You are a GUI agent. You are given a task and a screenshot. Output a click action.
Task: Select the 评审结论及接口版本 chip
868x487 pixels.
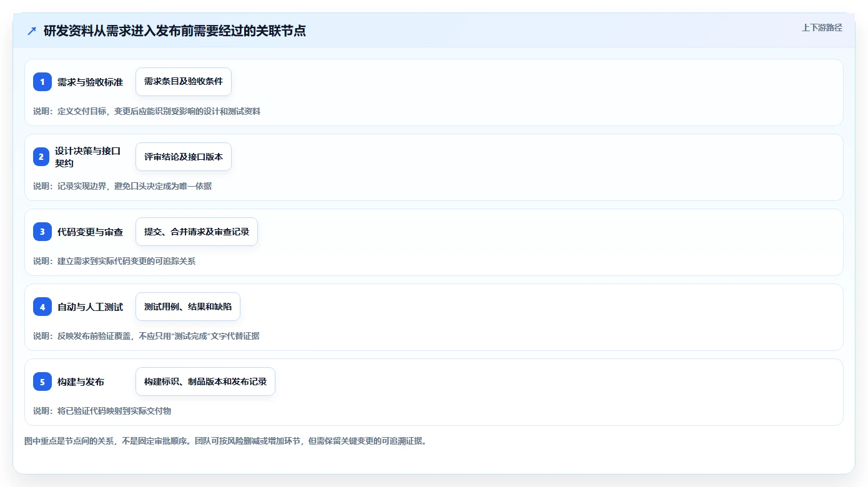184,157
